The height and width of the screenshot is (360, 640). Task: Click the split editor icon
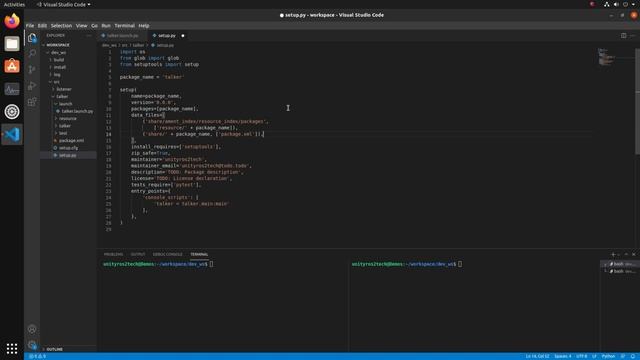pos(623,36)
